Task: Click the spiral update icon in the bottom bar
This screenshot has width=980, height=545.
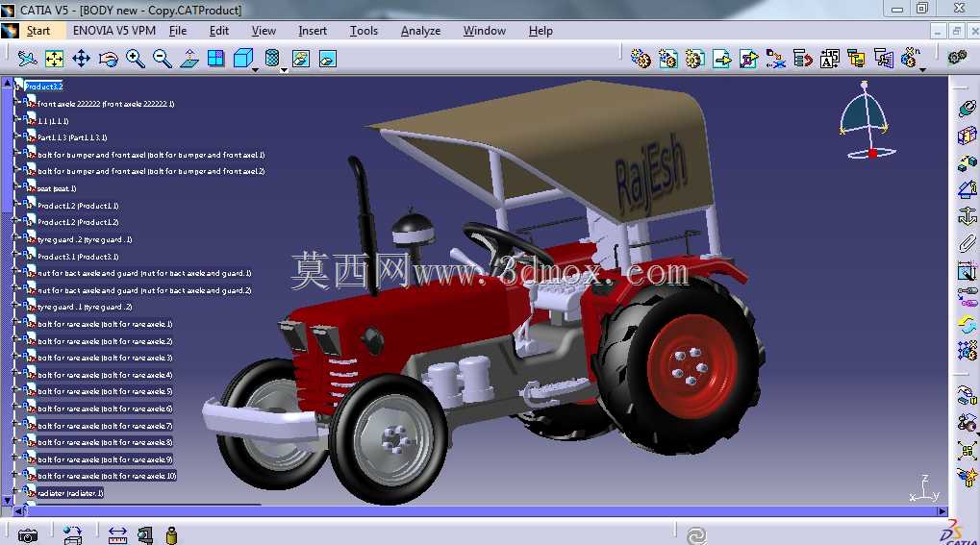Action: click(x=696, y=535)
